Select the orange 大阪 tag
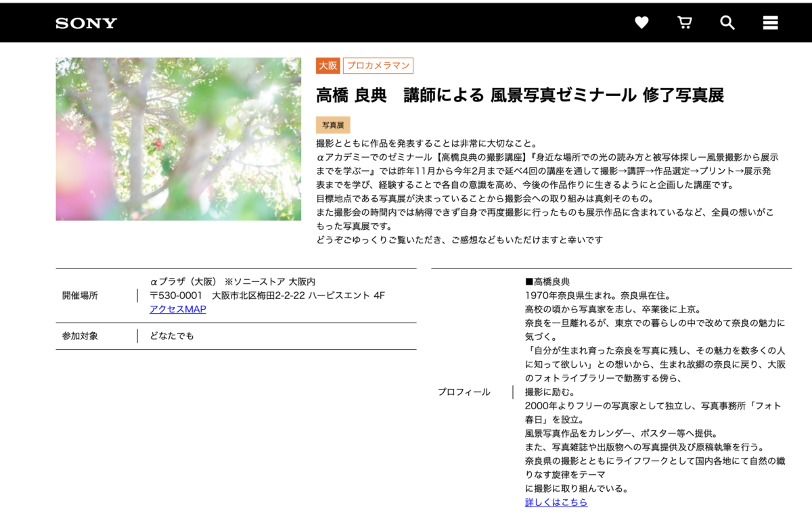The image size is (812, 514). coord(328,66)
